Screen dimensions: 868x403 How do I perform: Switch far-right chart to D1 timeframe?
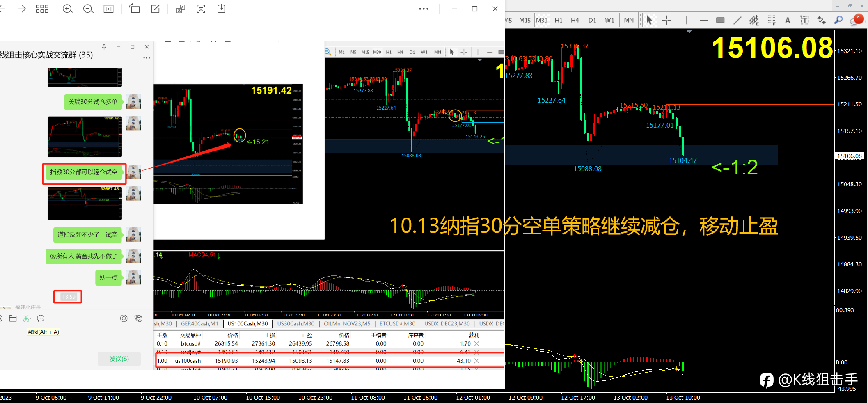point(592,20)
